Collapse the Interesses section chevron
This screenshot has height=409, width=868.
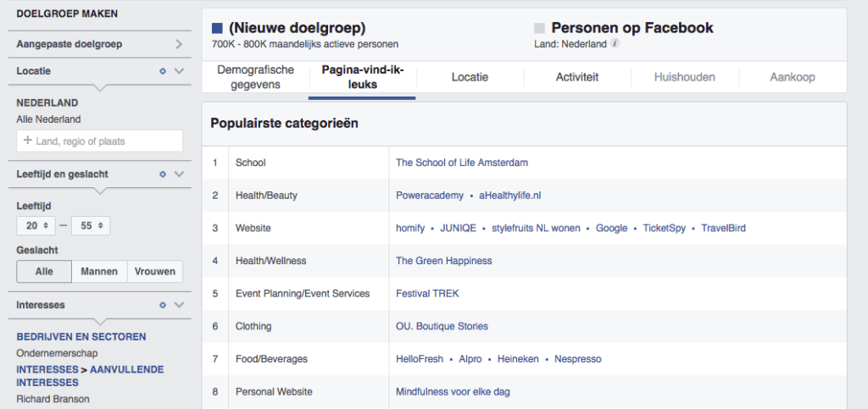click(179, 305)
